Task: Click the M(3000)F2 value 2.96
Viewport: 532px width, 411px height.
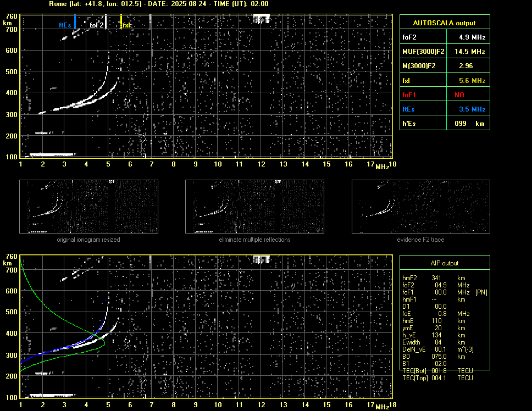Action: point(466,66)
